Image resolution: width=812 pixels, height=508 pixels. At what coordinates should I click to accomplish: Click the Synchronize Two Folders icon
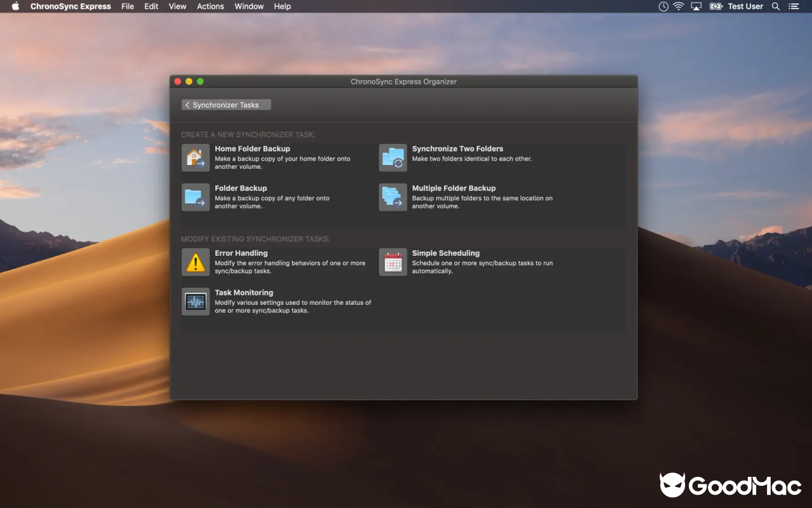(393, 157)
